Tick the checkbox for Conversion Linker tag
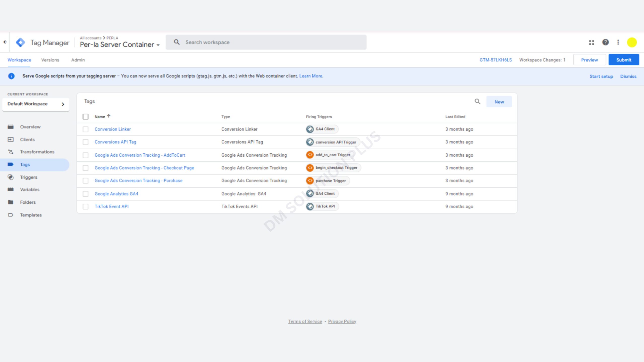This screenshot has height=362, width=644. (x=86, y=129)
